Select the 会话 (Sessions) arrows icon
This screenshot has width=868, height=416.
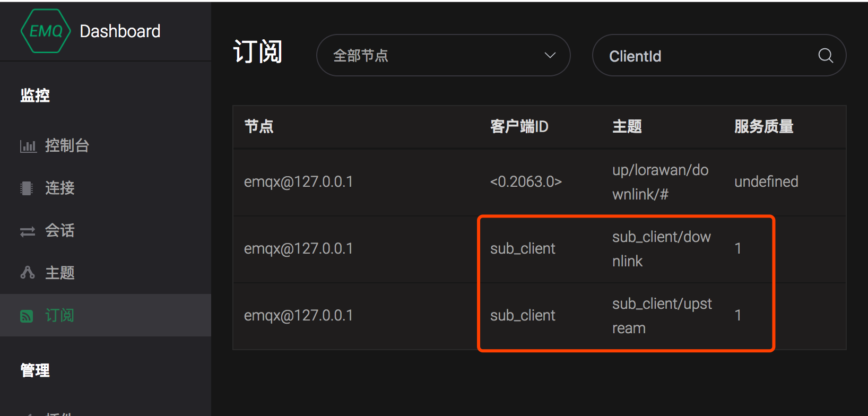[x=27, y=230]
